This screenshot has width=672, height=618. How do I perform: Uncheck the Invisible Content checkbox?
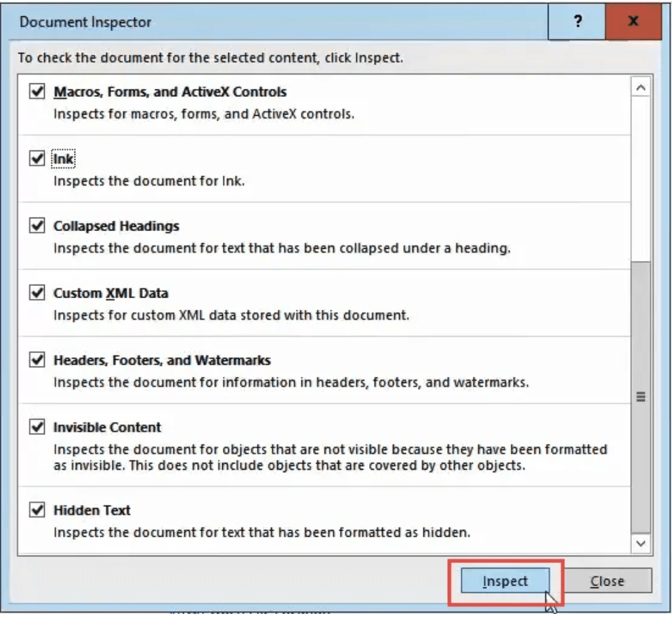[x=37, y=427]
